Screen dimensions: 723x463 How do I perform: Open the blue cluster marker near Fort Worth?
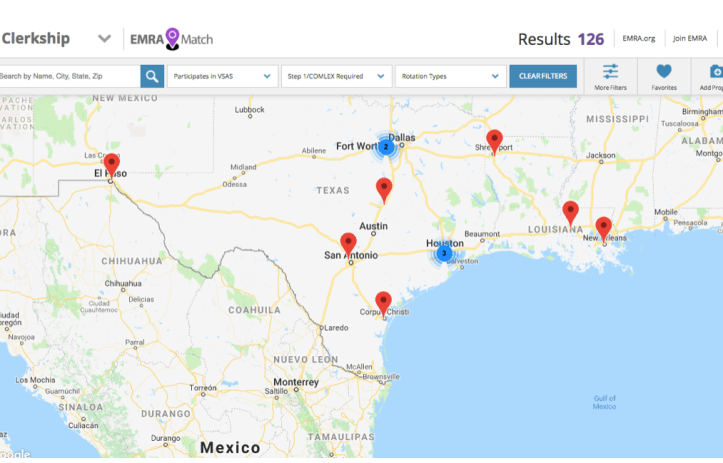pyautogui.click(x=386, y=147)
